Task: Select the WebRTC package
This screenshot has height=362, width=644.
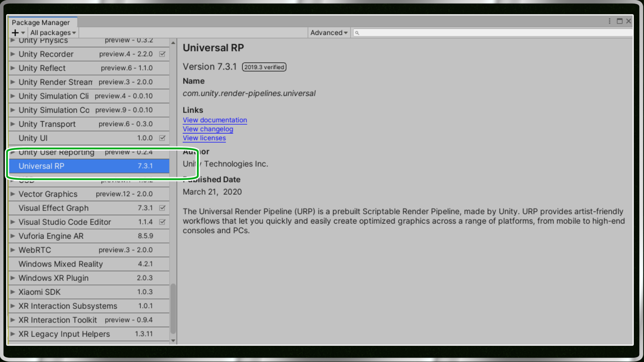Action: tap(89, 250)
